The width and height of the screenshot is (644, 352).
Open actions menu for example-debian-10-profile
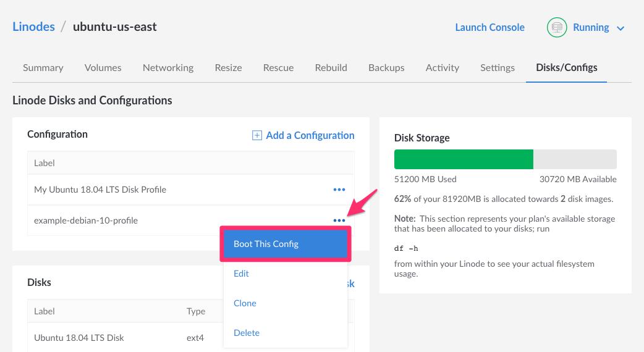[339, 220]
